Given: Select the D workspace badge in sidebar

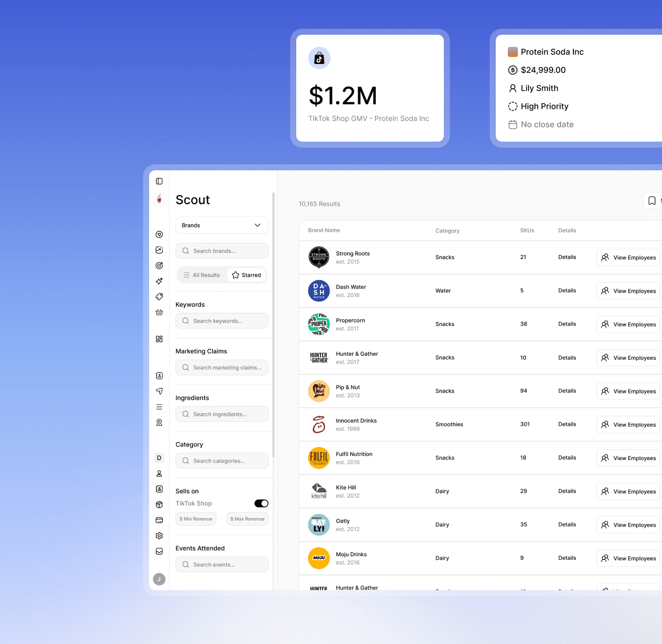Looking at the screenshot, I should coord(159,458).
